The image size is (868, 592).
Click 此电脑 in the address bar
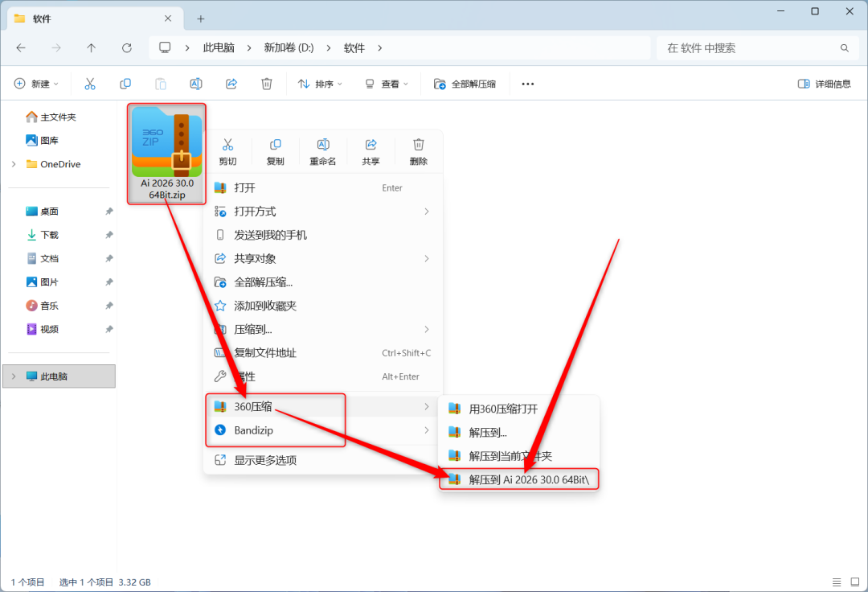tap(219, 48)
